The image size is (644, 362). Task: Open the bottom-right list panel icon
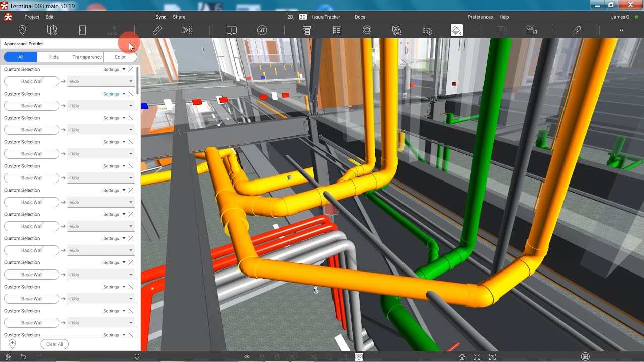585,356
